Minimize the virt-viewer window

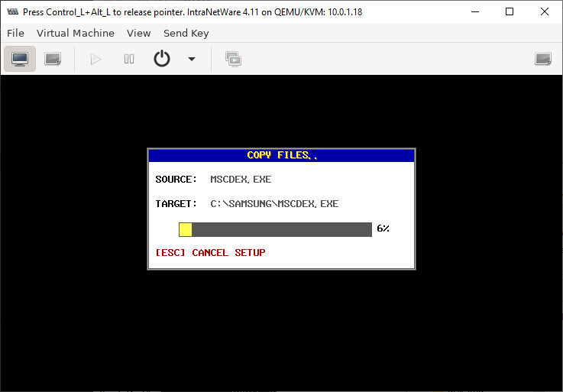tap(475, 12)
